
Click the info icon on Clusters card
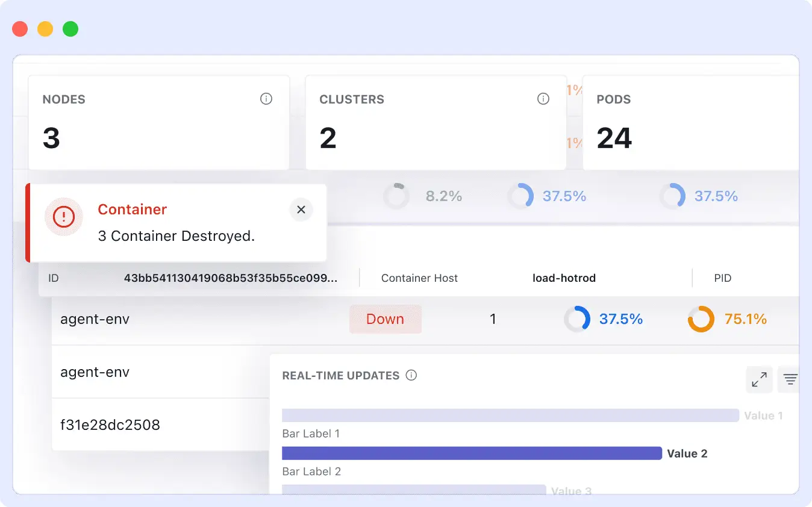543,99
